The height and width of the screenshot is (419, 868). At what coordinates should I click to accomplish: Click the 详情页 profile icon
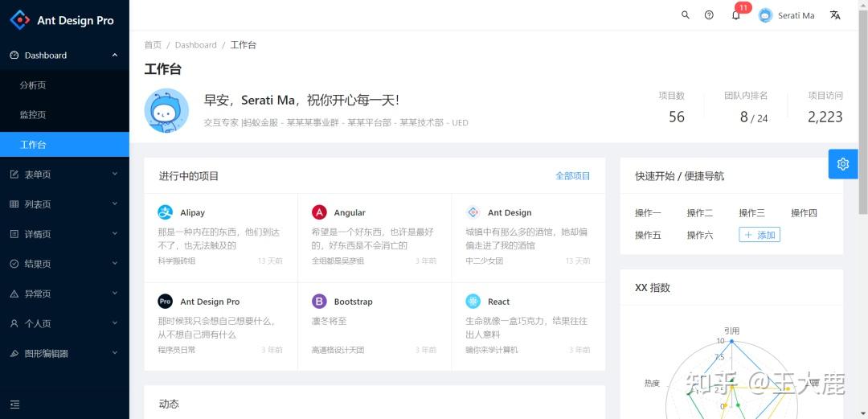point(14,234)
